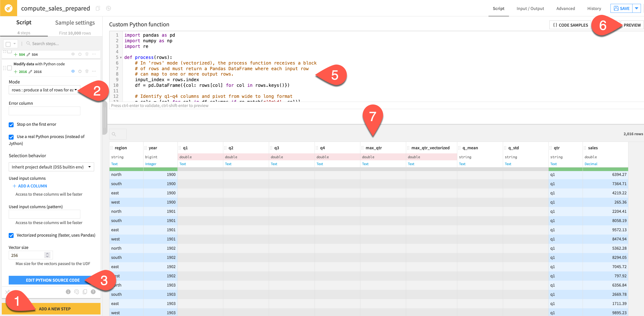Click the left panel vertical scrollbar handle
Image resolution: width=644 pixels, height=316 pixels.
[105, 118]
